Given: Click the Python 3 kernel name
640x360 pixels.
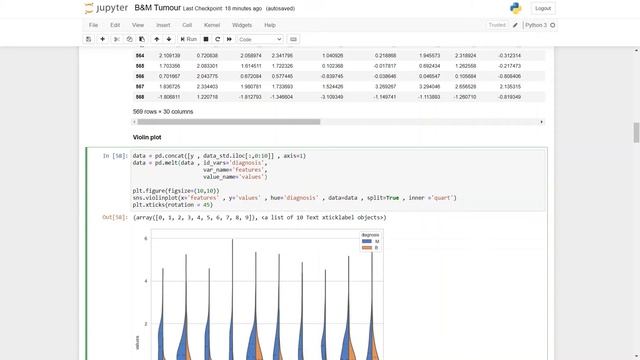Looking at the screenshot, I should point(536,25).
